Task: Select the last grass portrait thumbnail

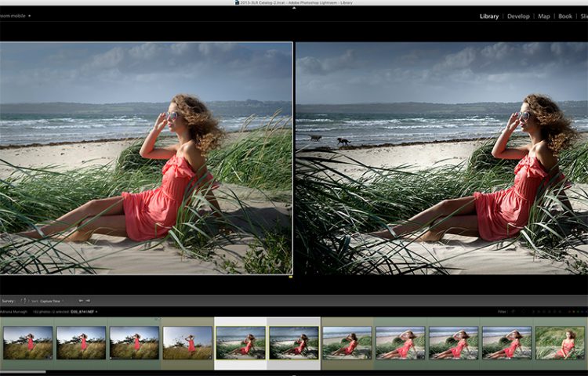Action: pos(560,342)
